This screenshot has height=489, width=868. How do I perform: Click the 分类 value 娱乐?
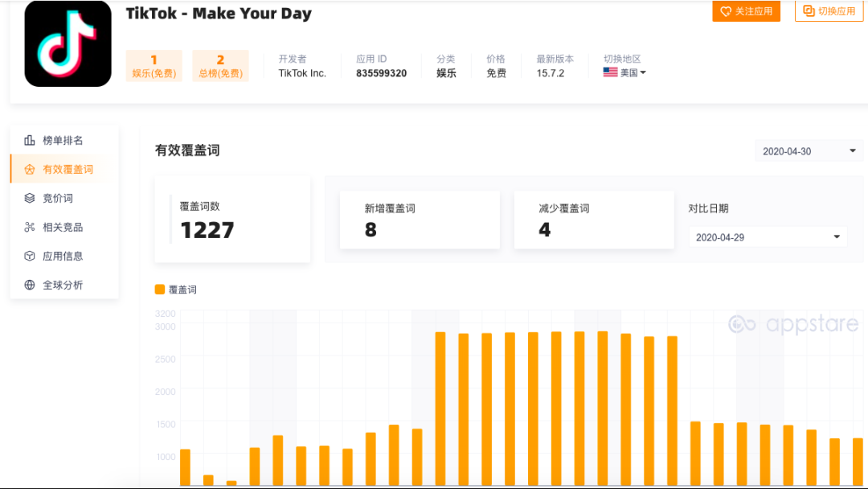[x=446, y=73]
